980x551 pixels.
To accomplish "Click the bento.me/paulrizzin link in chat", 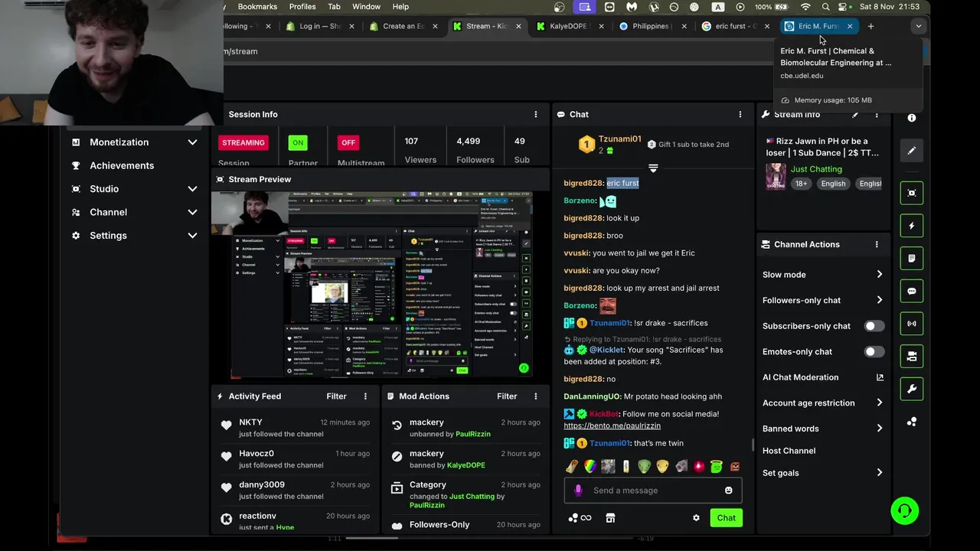I will tap(612, 425).
